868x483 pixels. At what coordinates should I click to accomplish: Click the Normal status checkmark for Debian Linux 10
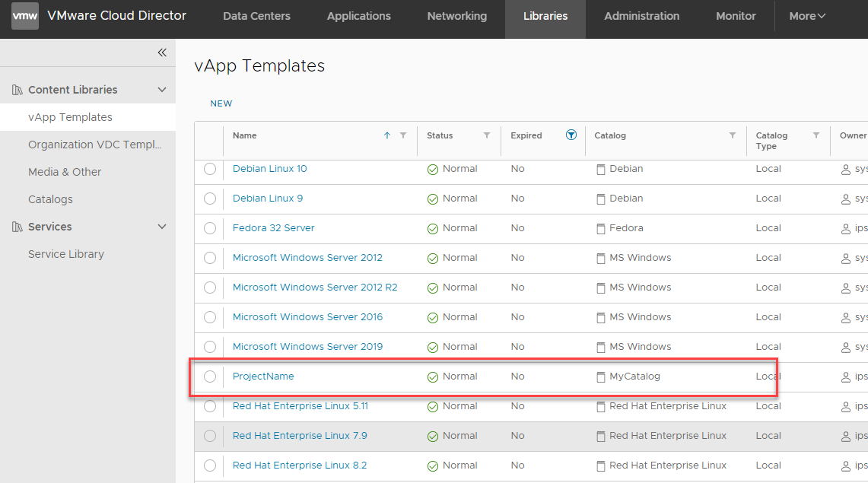[x=433, y=170]
